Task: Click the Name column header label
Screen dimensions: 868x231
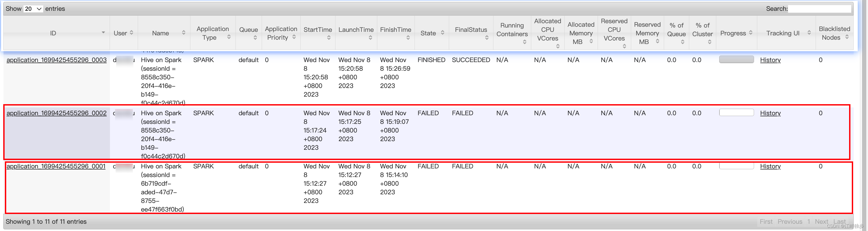Action: point(160,33)
